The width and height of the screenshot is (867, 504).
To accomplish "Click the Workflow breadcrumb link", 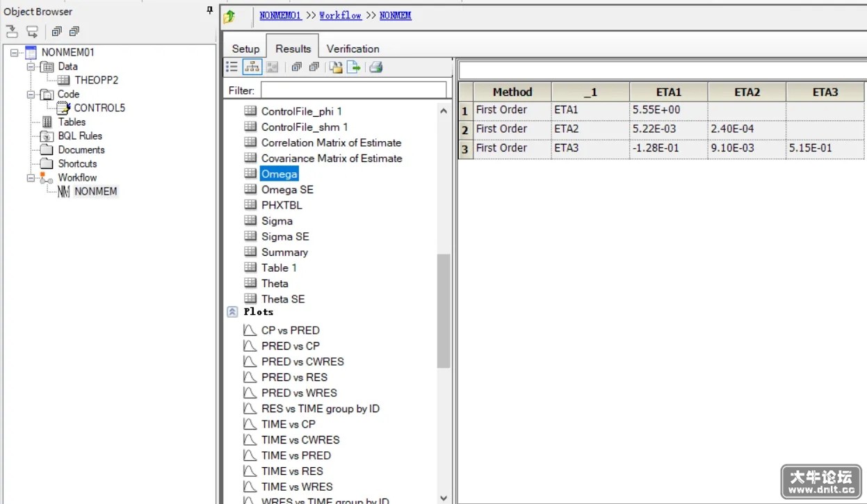I will coord(340,15).
